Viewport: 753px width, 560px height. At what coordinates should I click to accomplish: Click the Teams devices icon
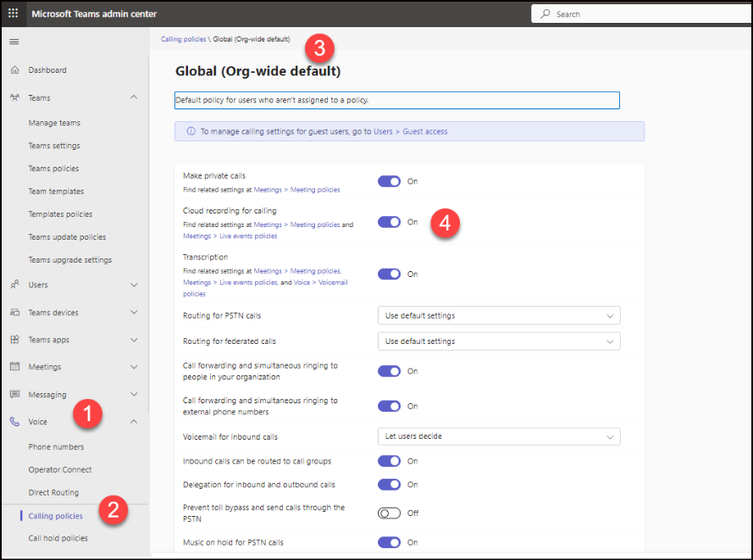coord(14,313)
